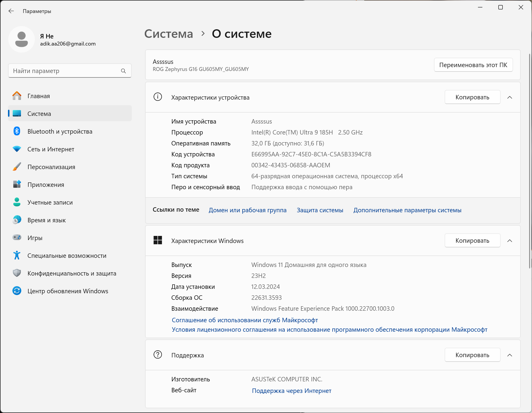Collapse the Характеристики Windows section

point(510,241)
